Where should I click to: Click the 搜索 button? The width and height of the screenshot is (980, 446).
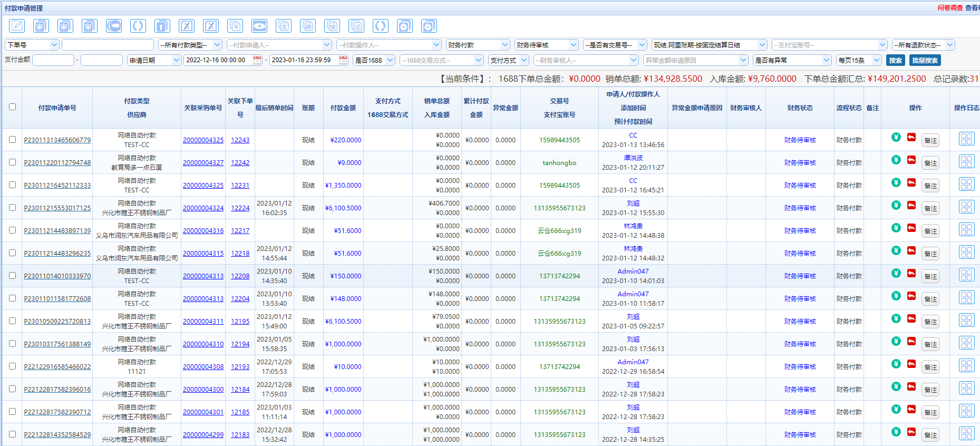point(895,60)
